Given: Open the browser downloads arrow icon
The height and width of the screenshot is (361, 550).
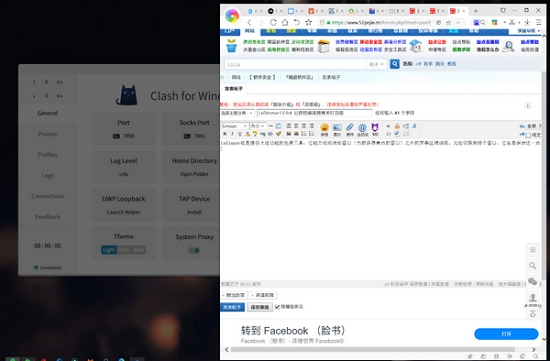Looking at the screenshot, I should (x=527, y=22).
